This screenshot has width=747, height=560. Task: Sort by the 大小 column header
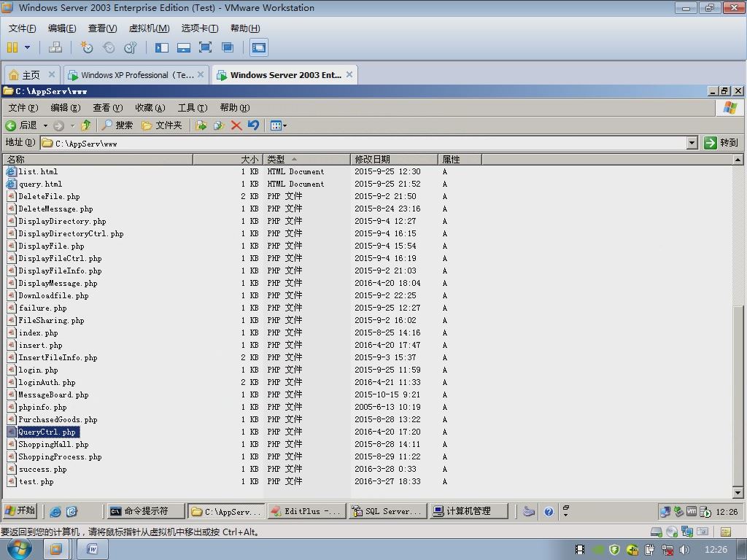click(x=228, y=159)
